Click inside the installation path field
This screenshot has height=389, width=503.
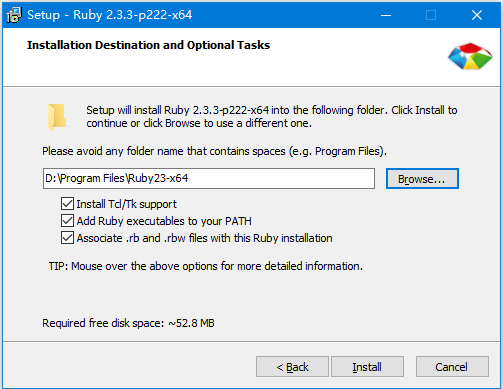pyautogui.click(x=209, y=178)
